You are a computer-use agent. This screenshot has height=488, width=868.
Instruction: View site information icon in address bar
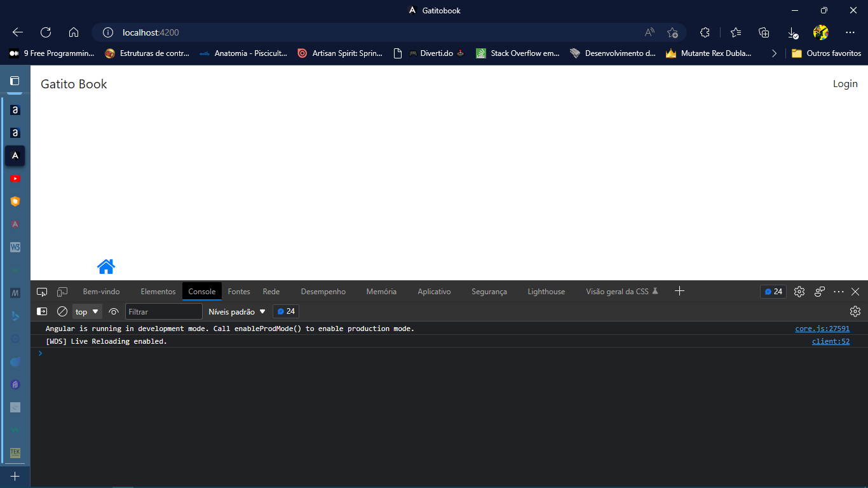108,32
